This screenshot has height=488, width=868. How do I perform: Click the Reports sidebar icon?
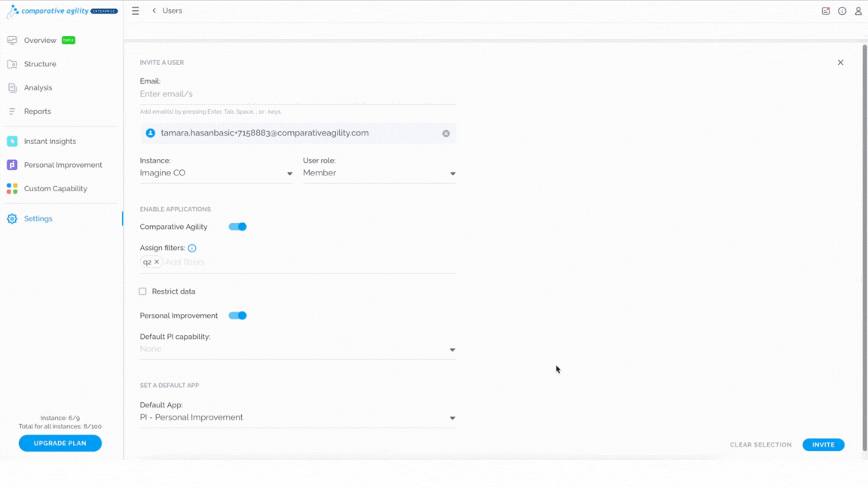pyautogui.click(x=12, y=111)
